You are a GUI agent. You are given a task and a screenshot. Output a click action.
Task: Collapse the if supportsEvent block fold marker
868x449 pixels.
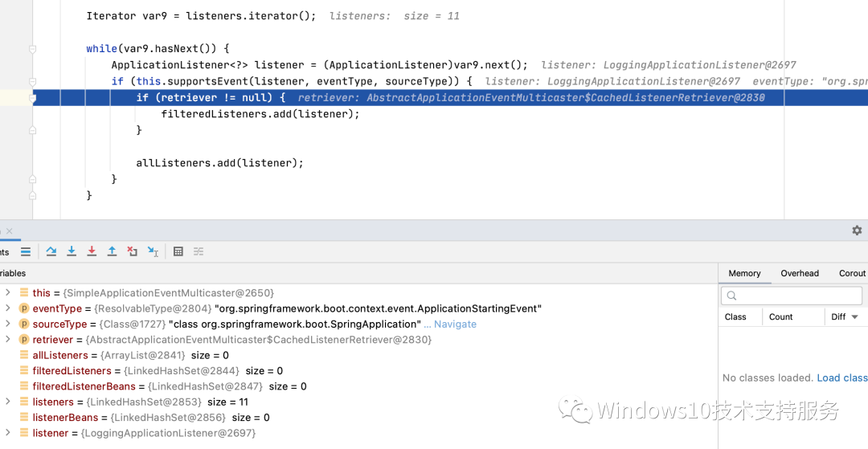(x=33, y=81)
